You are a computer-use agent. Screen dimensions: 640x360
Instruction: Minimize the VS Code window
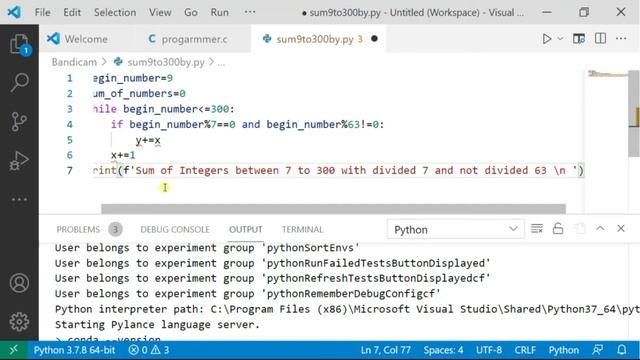click(547, 12)
